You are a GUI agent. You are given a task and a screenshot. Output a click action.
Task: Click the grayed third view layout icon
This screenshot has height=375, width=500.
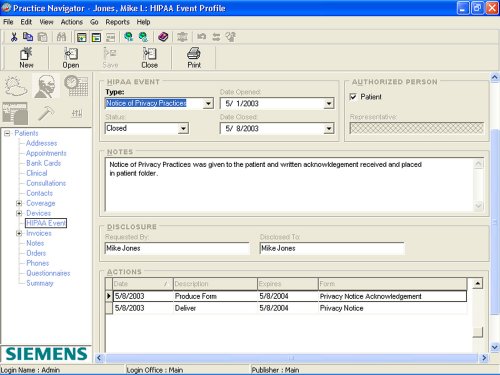point(110,37)
